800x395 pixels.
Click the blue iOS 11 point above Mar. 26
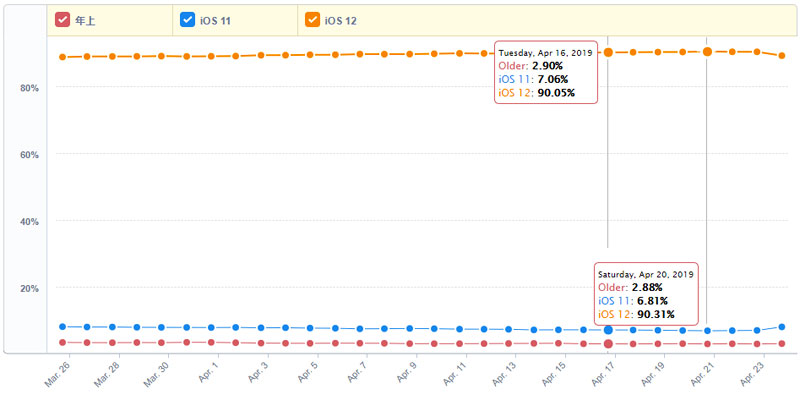click(x=62, y=327)
